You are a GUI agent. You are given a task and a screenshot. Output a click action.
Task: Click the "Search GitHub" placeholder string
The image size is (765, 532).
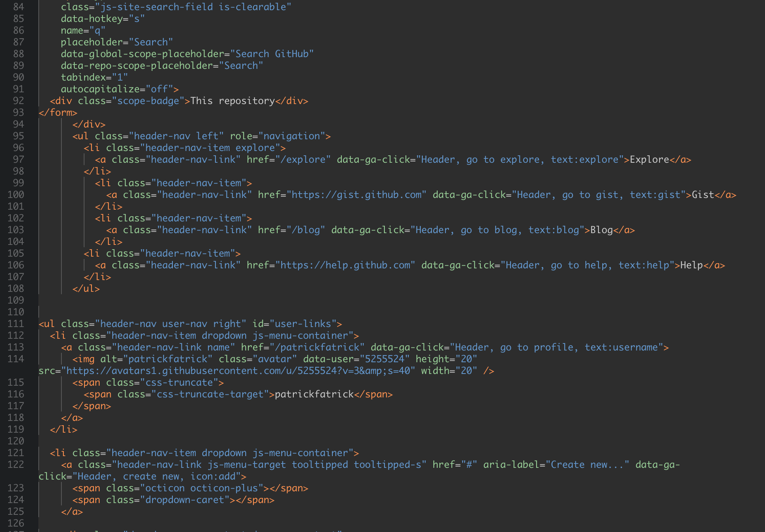pos(272,54)
